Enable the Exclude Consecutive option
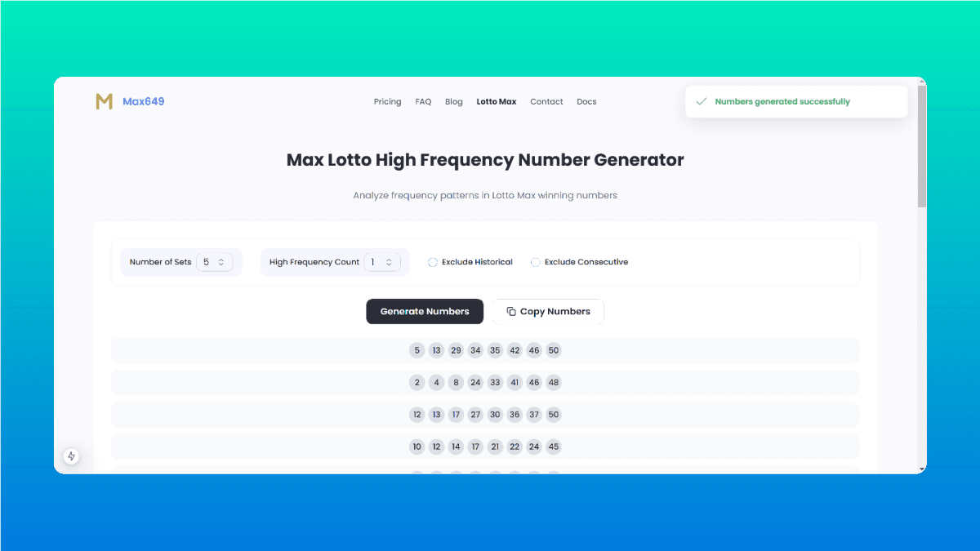Image resolution: width=980 pixels, height=551 pixels. tap(536, 262)
